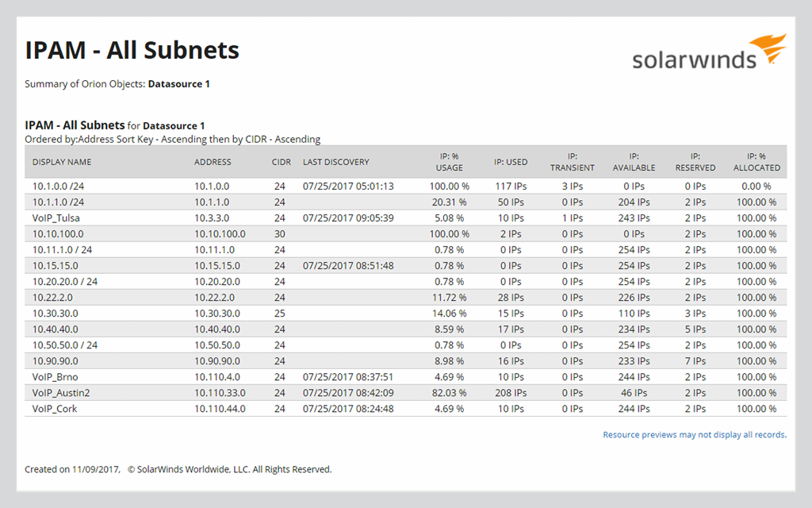Select the 10.30.30.0 display name
Screen dimensions: 812x508
coord(55,313)
